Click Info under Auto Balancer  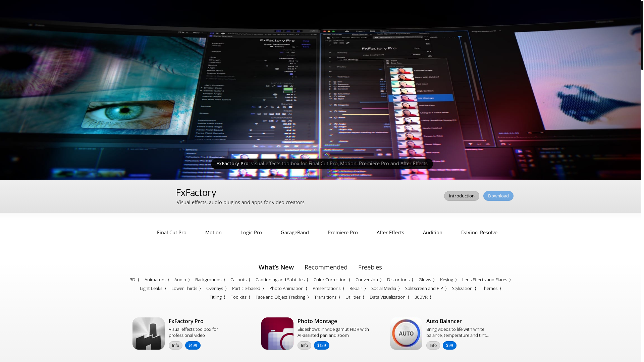coord(433,346)
